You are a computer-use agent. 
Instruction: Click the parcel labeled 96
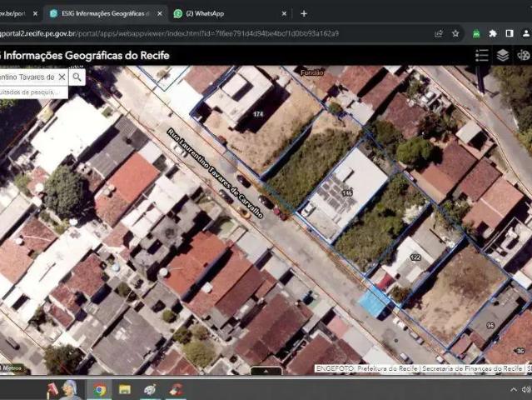490,325
